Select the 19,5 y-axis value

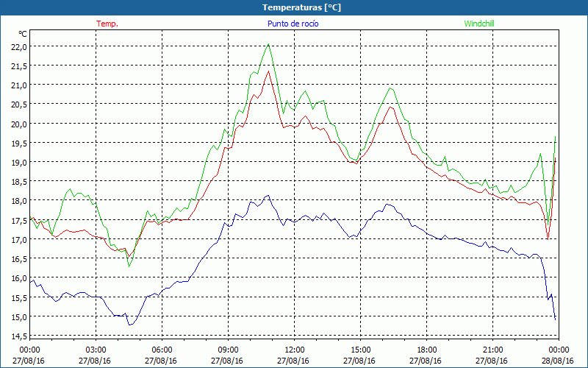(19, 143)
